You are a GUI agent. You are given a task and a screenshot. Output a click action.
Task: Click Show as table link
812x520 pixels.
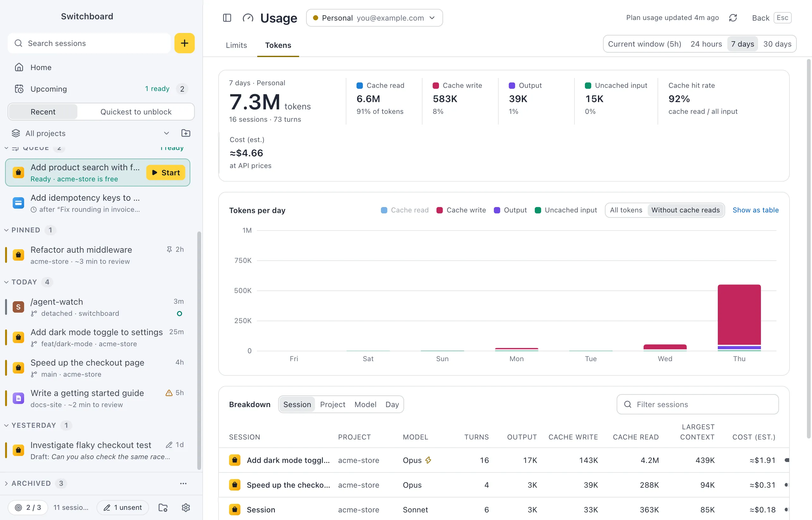coord(755,210)
